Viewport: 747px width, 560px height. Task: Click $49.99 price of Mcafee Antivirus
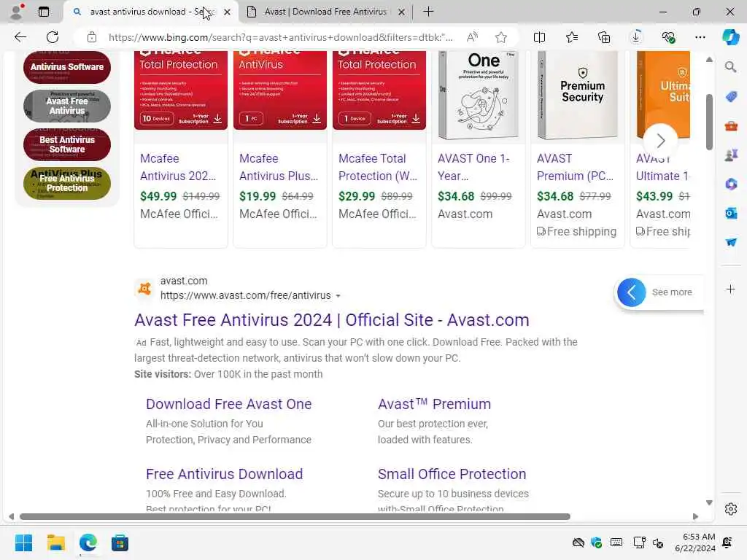158,196
